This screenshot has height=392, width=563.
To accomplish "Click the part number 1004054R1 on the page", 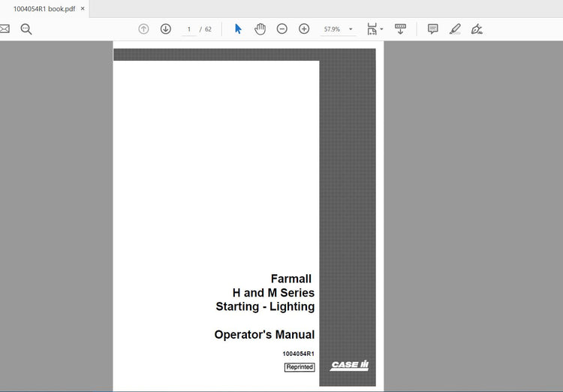I will (x=298, y=354).
